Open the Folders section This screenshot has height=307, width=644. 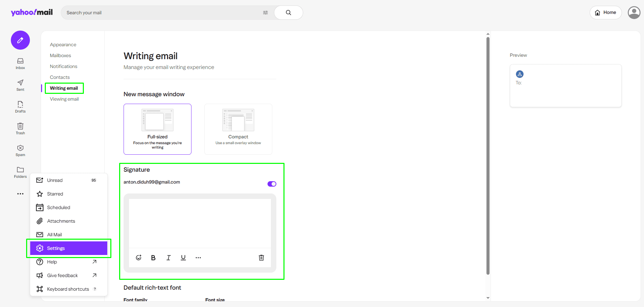[20, 172]
